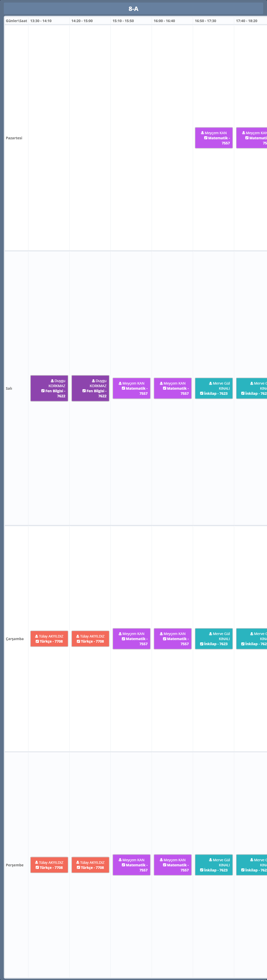Screen dimensions: 267x980
Task: Click the 16:00 - 16:40 column header
Action: [x=164, y=21]
